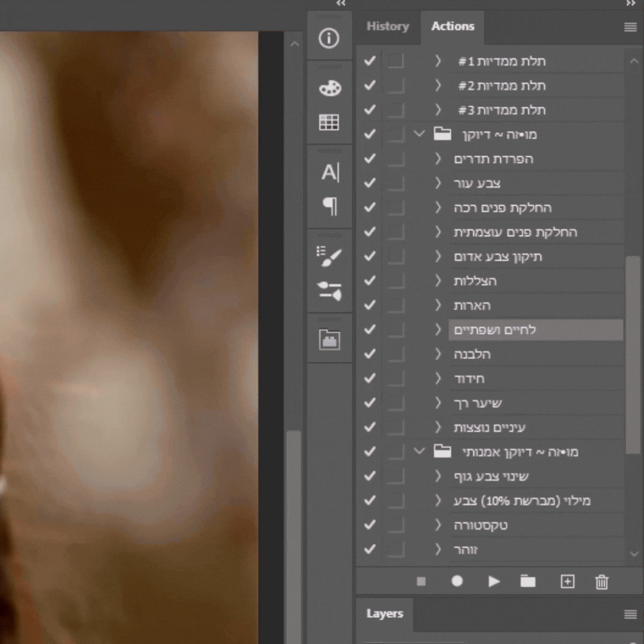This screenshot has width=644, height=644.
Task: Open the Brush Settings panel icon
Action: coord(329,256)
